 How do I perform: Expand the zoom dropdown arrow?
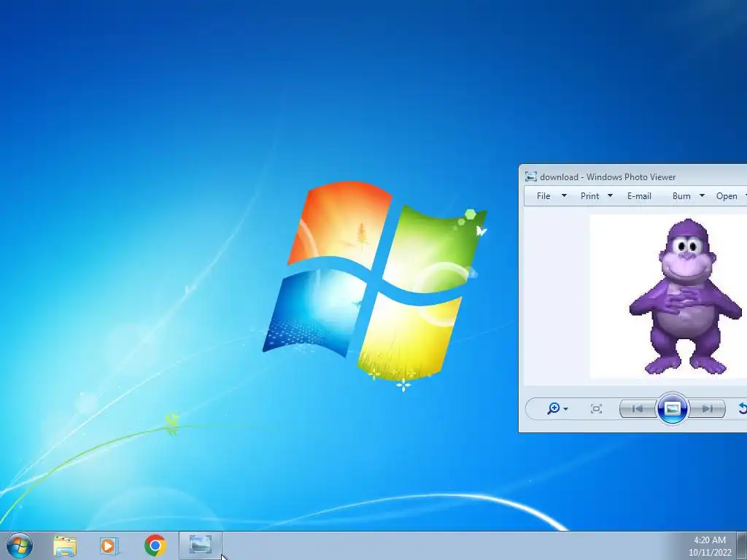[565, 409]
